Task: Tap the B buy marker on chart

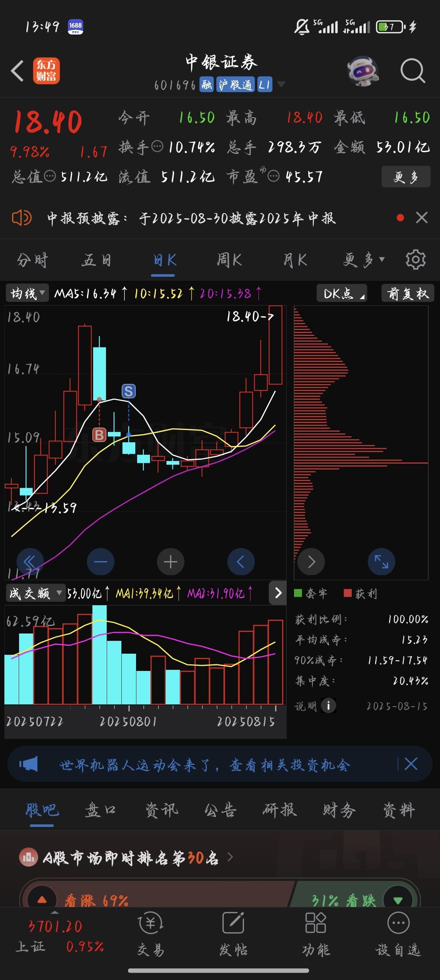Action: pos(99,435)
